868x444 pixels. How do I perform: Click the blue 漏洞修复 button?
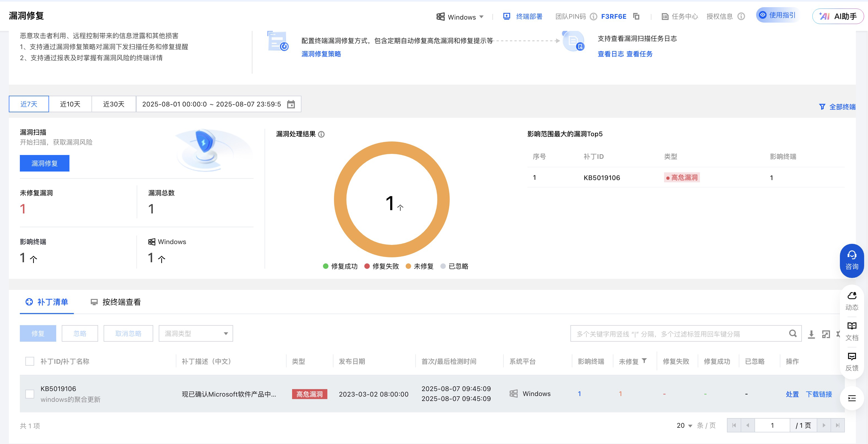(44, 163)
